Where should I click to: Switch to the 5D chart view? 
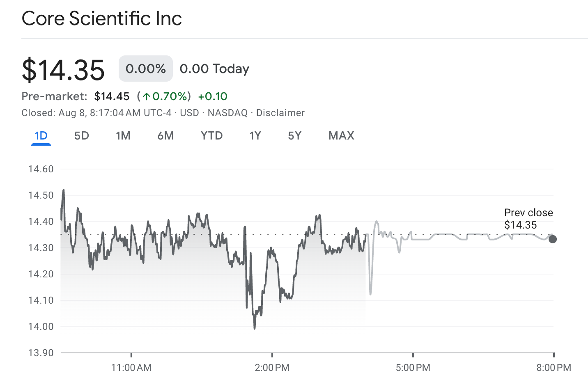(x=81, y=135)
